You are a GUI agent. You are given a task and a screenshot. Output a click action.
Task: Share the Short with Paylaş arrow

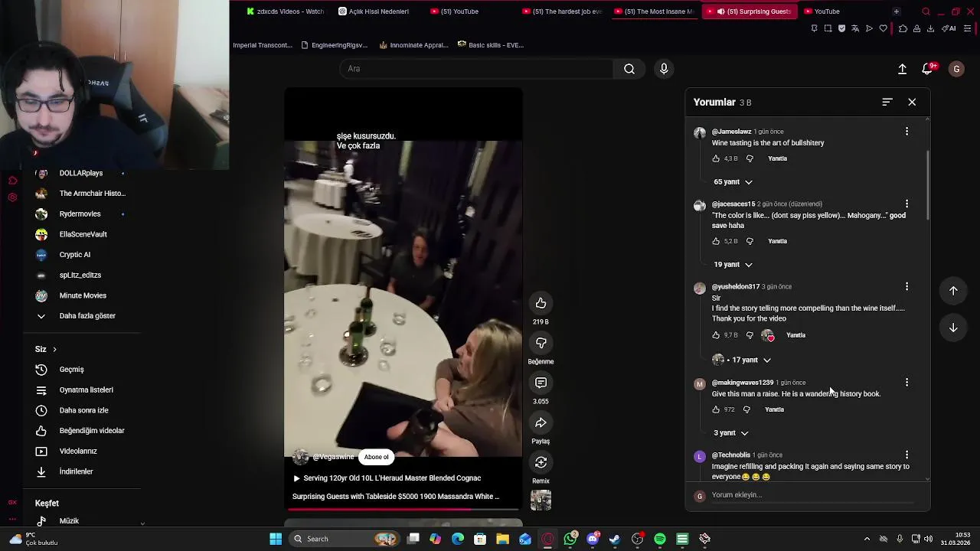pyautogui.click(x=541, y=422)
